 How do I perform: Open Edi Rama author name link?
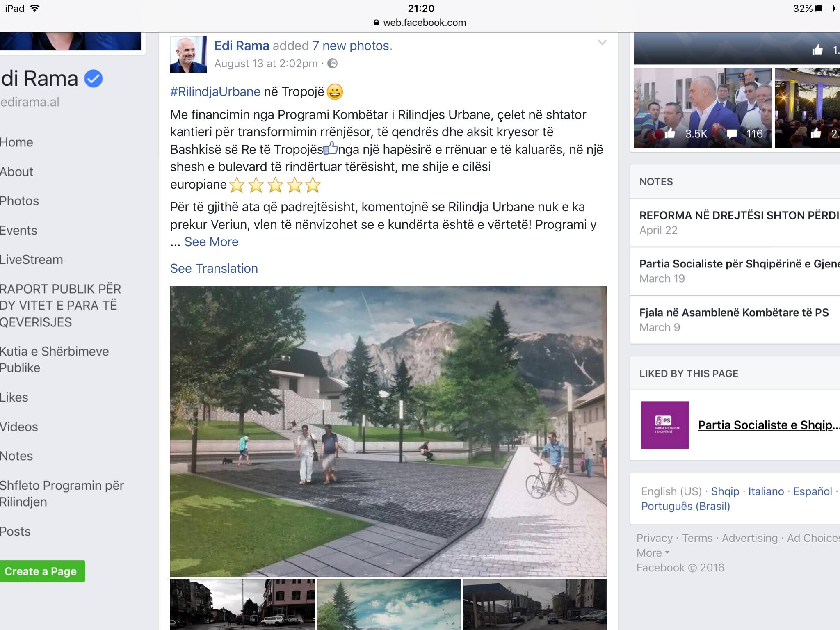(x=242, y=46)
